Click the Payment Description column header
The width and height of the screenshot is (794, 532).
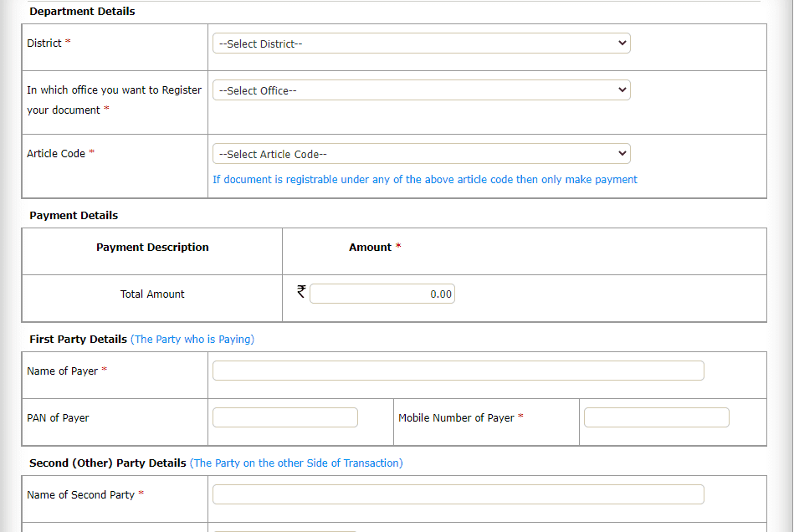pyautogui.click(x=152, y=248)
